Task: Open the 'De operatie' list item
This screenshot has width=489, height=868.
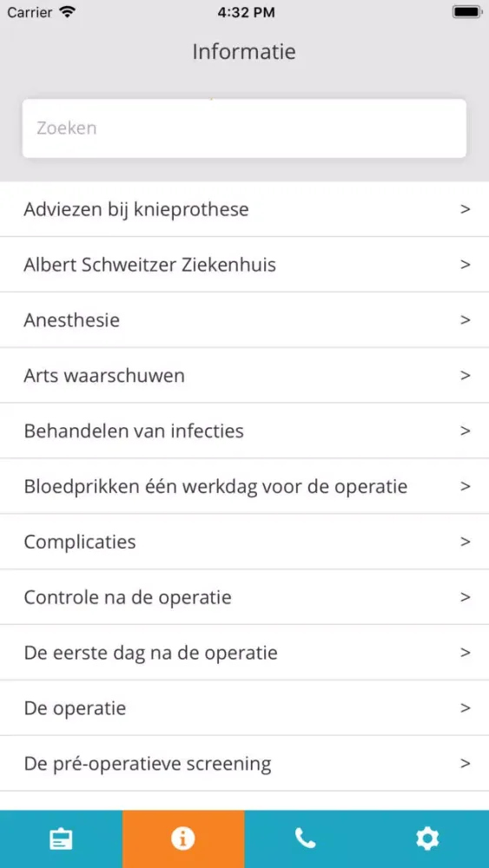Action: [x=244, y=707]
